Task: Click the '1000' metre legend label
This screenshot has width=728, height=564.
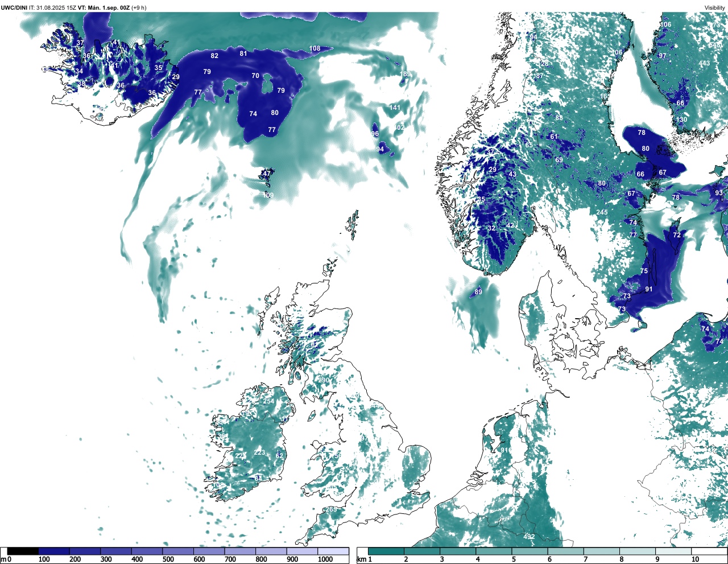Action: coord(325,559)
